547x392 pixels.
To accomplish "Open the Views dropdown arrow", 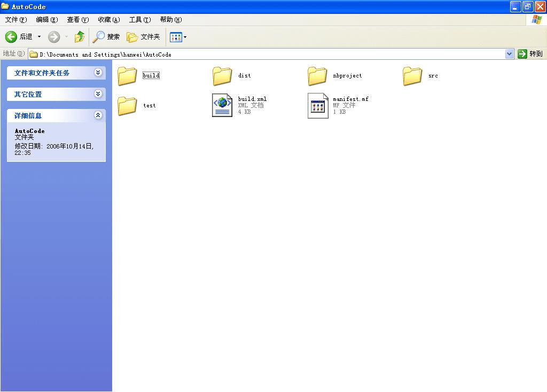I will 185,37.
